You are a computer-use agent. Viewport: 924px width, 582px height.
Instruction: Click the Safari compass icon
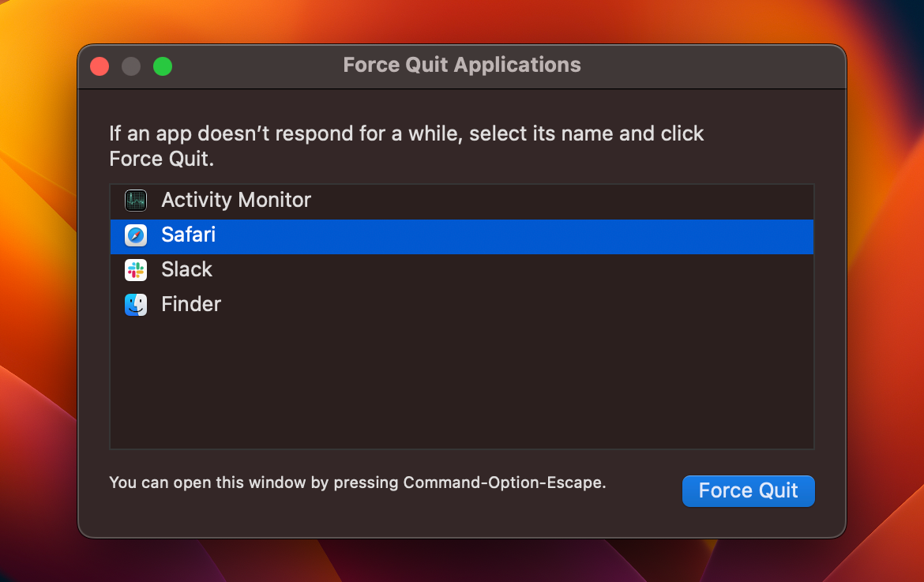tap(135, 235)
